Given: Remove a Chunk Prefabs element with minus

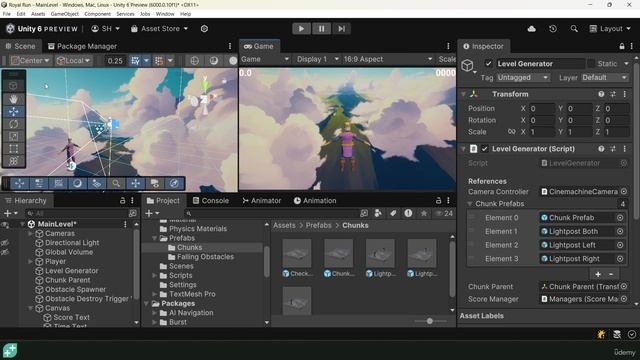Looking at the screenshot, I should 611,274.
